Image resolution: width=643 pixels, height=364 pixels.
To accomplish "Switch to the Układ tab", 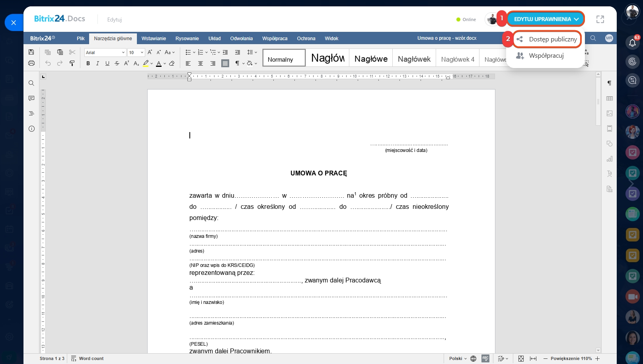I will point(214,39).
